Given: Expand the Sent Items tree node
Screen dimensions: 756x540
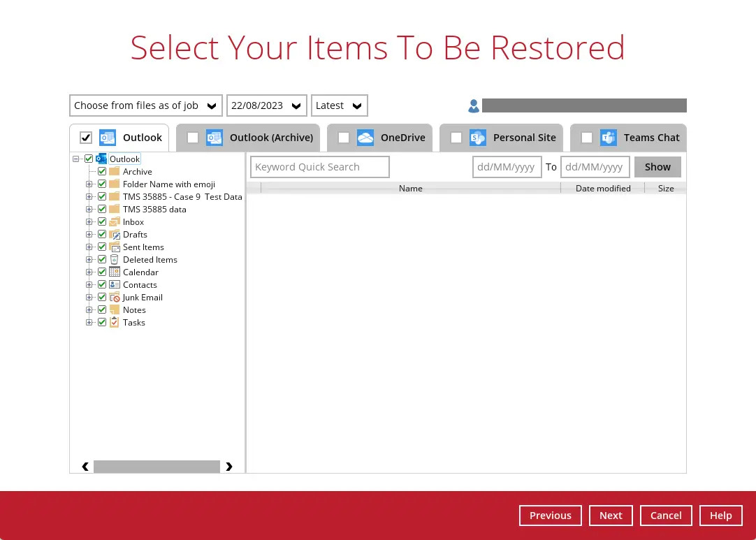Looking at the screenshot, I should [x=89, y=247].
